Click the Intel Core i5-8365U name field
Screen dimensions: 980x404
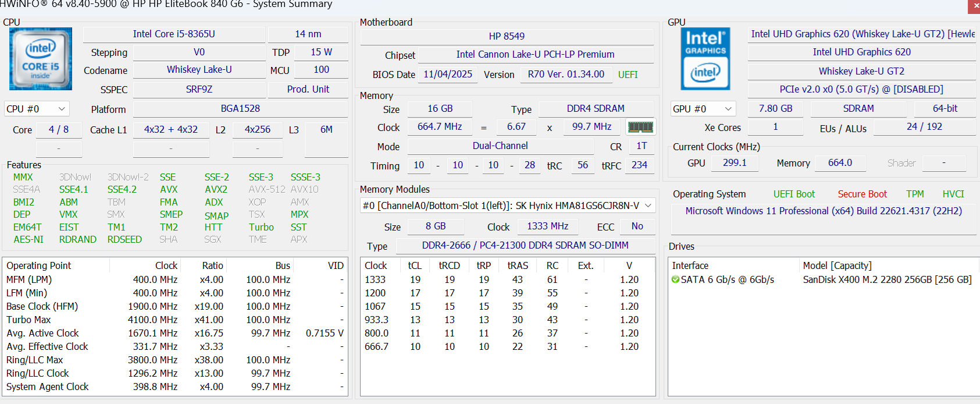point(174,34)
